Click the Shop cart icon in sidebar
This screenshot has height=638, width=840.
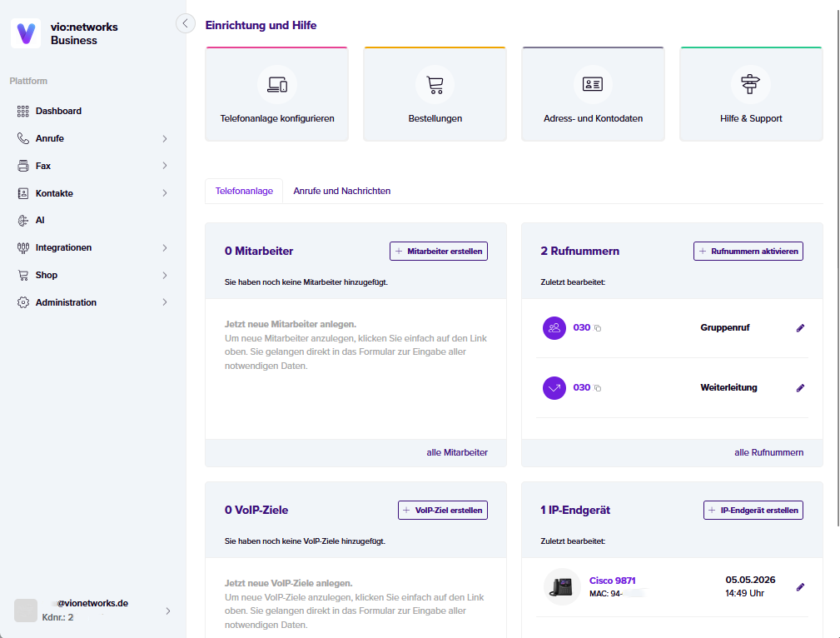coord(23,275)
